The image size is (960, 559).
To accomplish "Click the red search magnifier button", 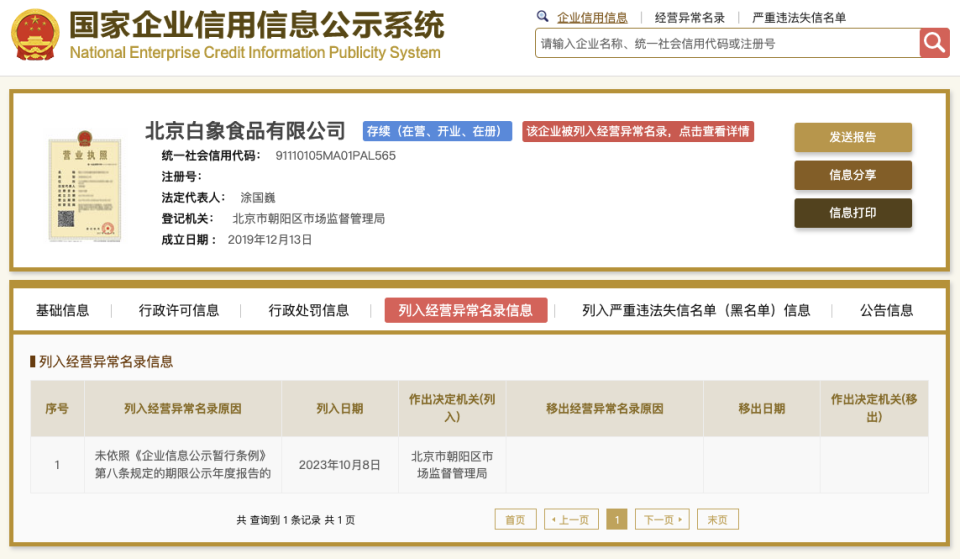I will 934,43.
